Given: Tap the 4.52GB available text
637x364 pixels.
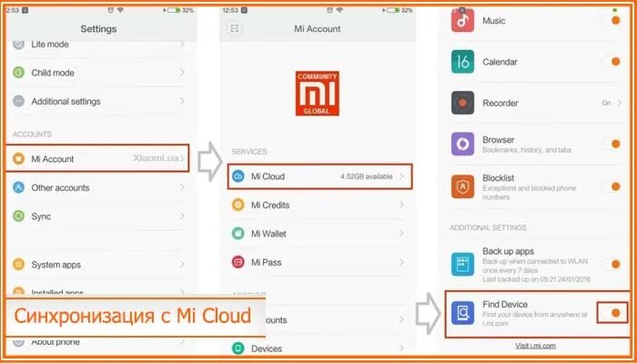Looking at the screenshot, I should click(x=367, y=177).
